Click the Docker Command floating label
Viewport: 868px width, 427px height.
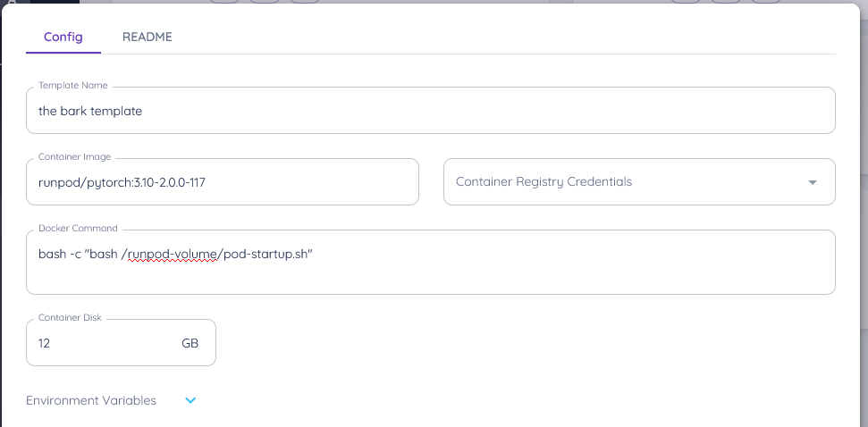[x=78, y=229]
